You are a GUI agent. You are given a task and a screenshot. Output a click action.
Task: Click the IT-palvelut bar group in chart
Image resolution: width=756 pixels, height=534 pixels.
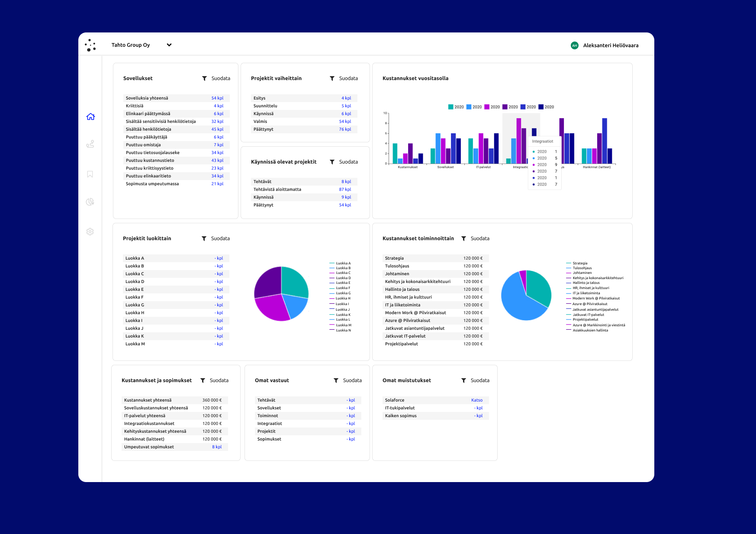(x=483, y=148)
